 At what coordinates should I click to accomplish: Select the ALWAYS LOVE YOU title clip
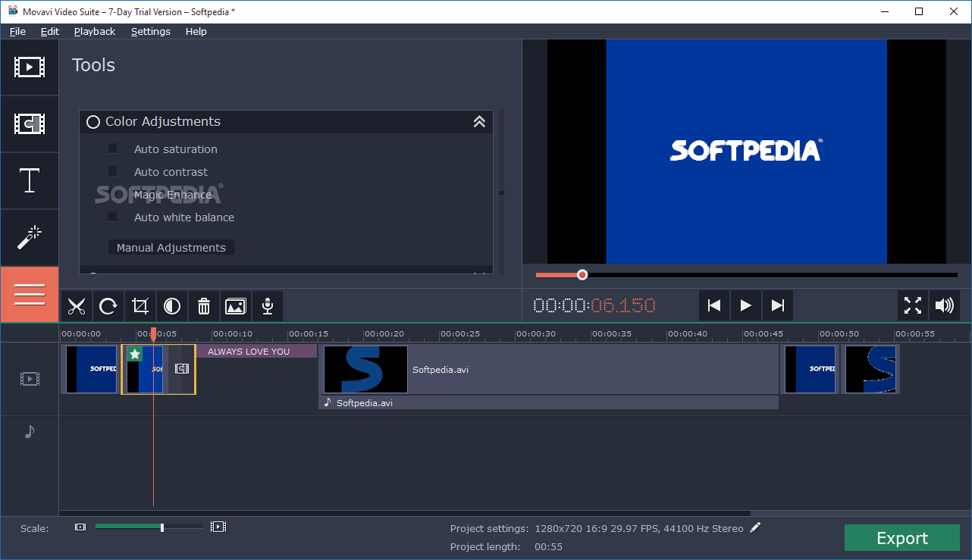click(256, 352)
